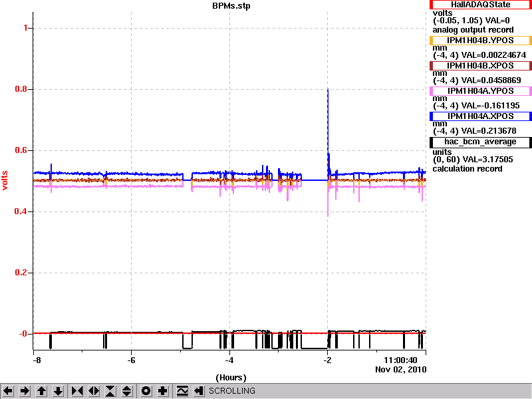The height and width of the screenshot is (399, 532).
Task: Click the arrow-to-bar scroll mode icon
Action: point(199,391)
